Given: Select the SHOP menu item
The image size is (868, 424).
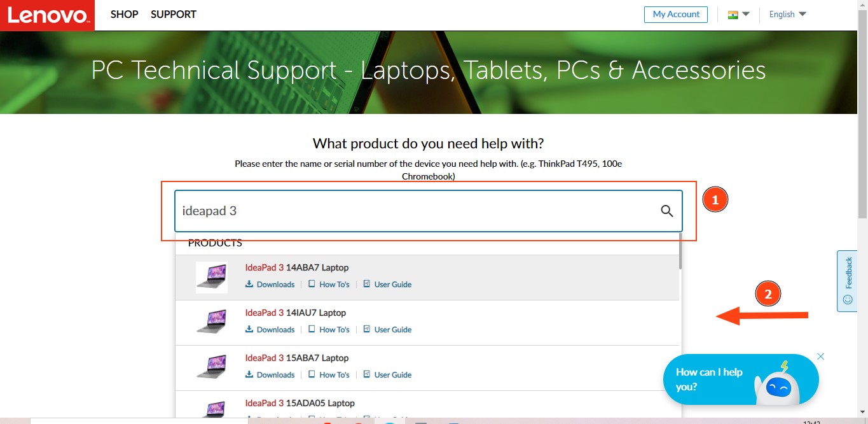Looking at the screenshot, I should pyautogui.click(x=124, y=14).
